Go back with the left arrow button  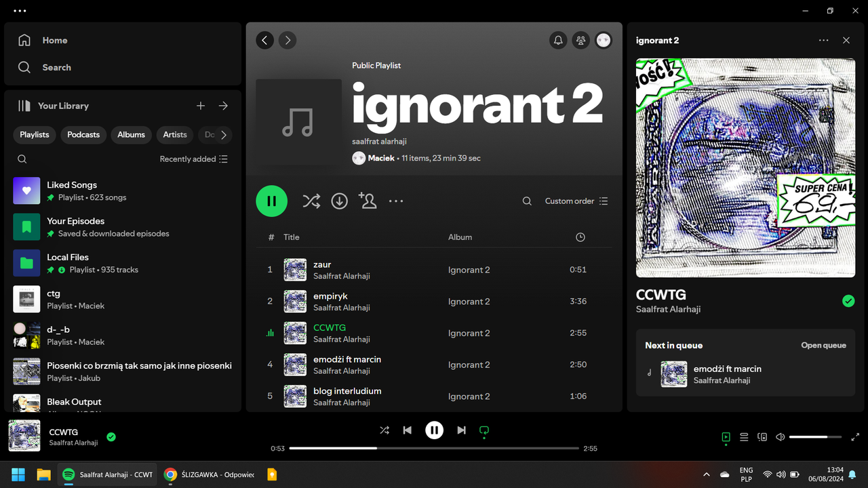(265, 40)
